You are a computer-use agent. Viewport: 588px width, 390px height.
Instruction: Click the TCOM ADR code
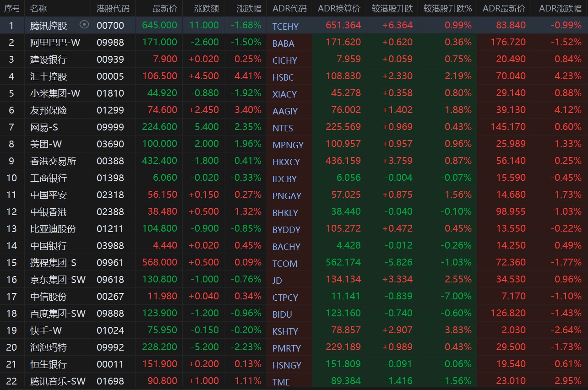pos(285,264)
